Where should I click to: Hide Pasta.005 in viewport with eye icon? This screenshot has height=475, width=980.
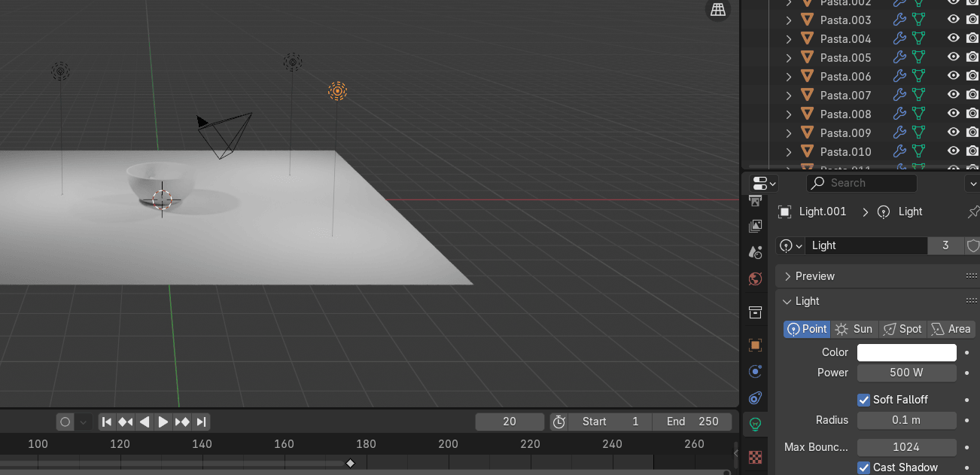[953, 57]
